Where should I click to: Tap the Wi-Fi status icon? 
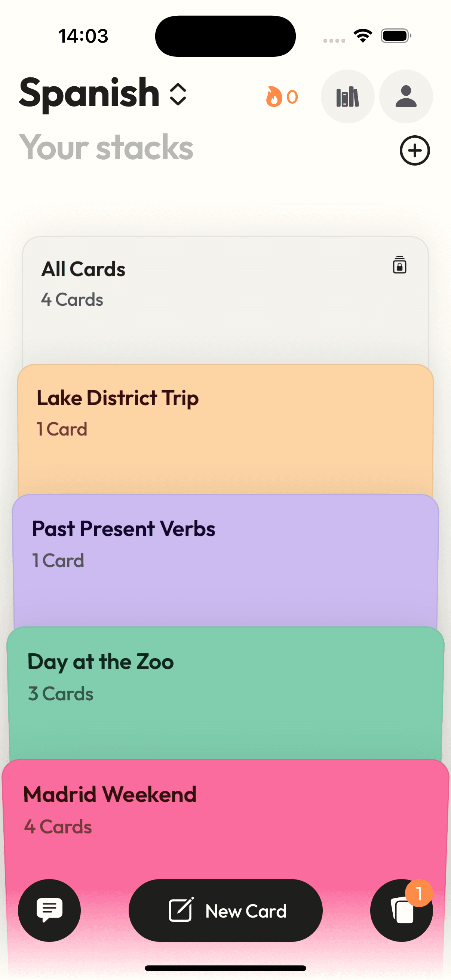363,36
